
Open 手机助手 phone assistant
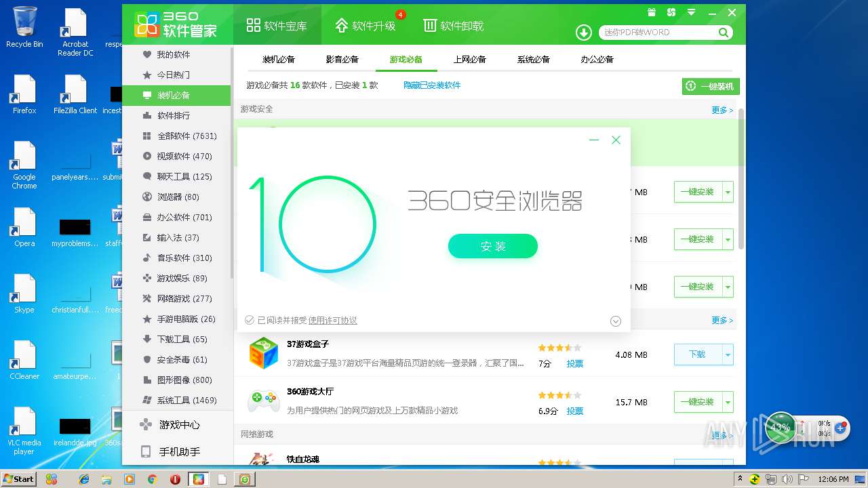coord(178,451)
